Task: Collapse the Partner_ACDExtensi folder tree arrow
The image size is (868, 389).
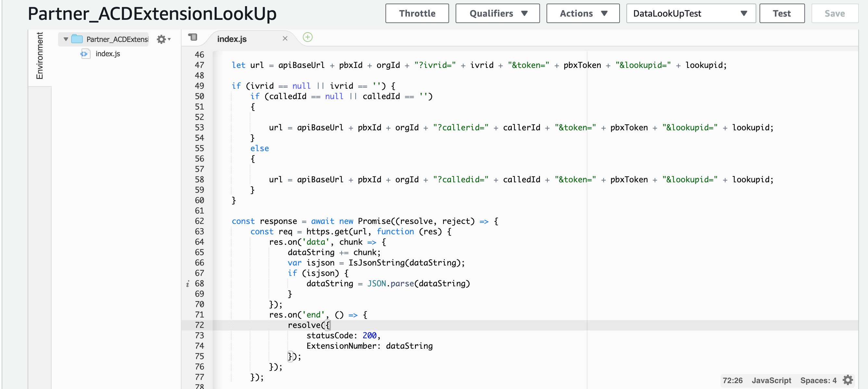Action: tap(66, 39)
